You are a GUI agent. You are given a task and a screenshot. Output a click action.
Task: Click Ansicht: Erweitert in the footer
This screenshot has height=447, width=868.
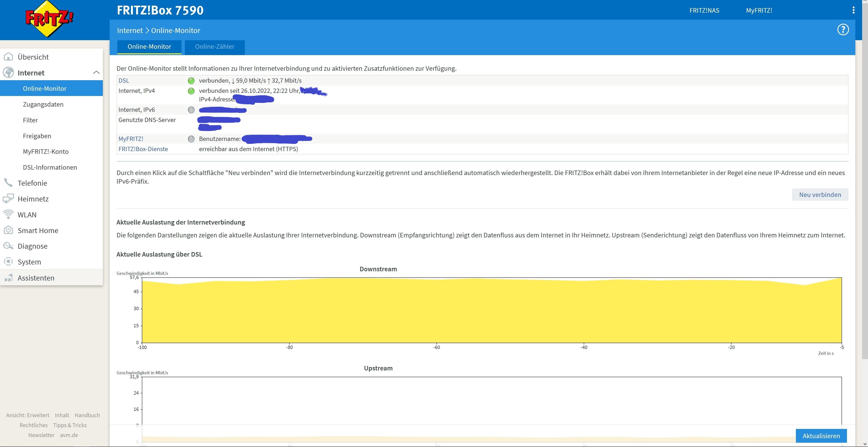[28, 415]
